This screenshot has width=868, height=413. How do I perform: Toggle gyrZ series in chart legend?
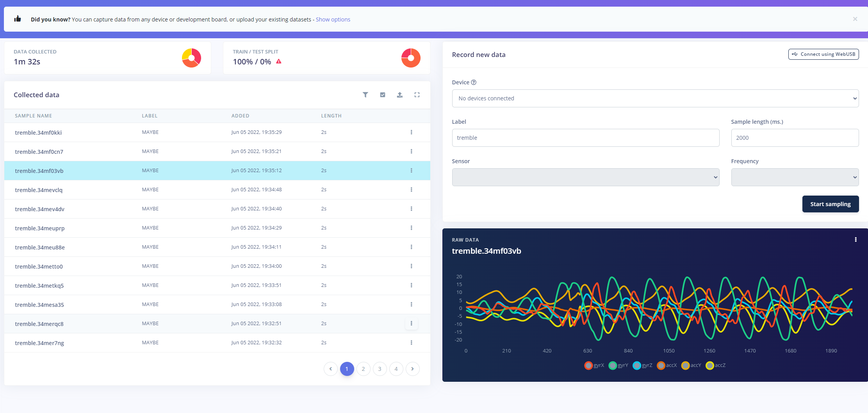click(x=643, y=365)
